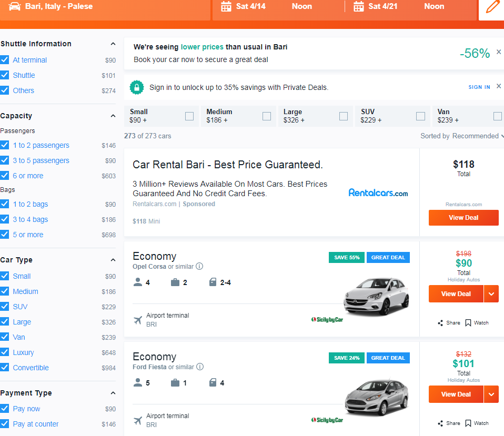Select the Medium $186+ category tab
The image size is (504, 436).
238,116
